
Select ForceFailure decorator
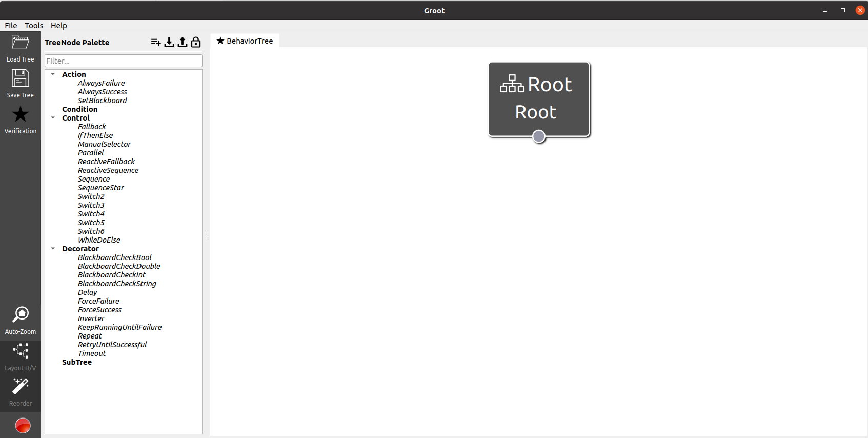click(x=98, y=301)
